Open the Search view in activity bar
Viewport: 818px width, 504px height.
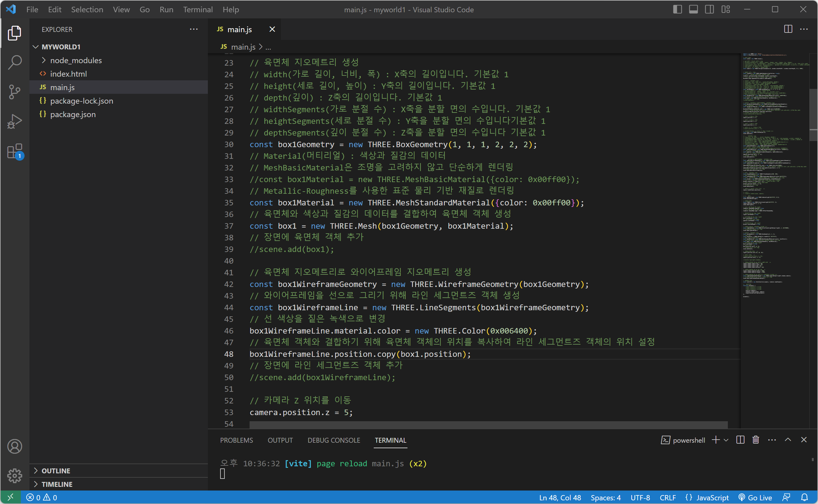[14, 62]
